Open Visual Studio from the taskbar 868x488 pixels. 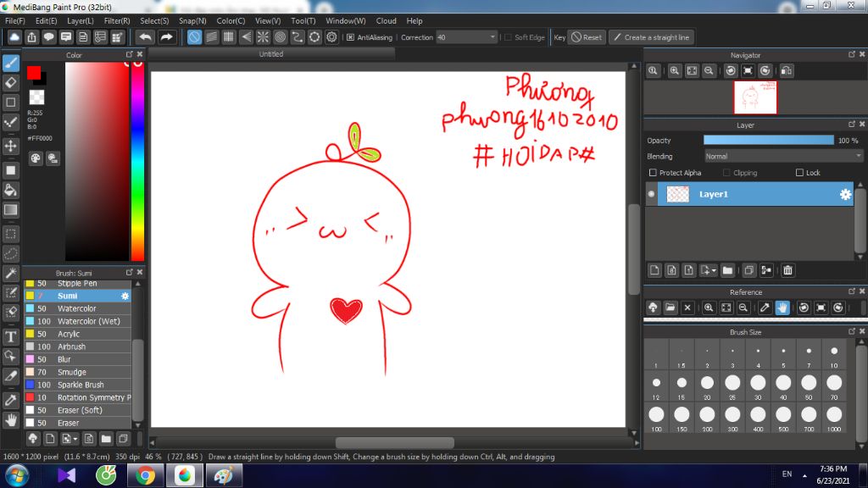[x=66, y=476]
